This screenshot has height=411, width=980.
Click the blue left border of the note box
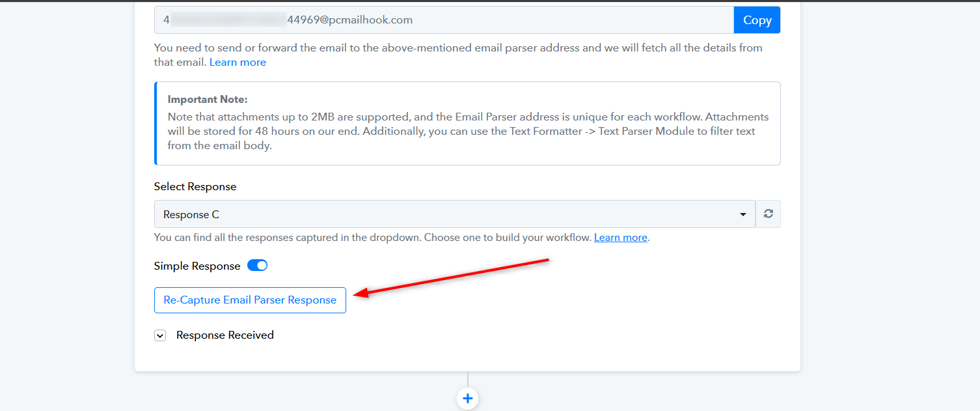[156, 123]
